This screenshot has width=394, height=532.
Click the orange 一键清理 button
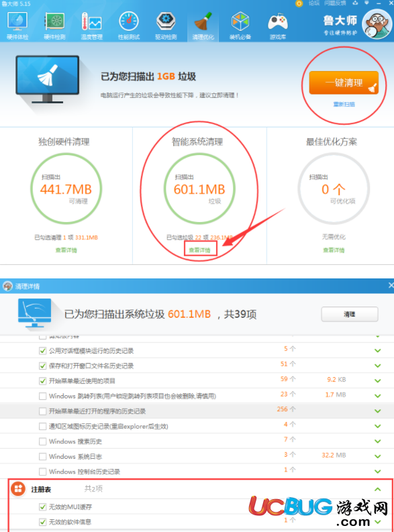(344, 83)
